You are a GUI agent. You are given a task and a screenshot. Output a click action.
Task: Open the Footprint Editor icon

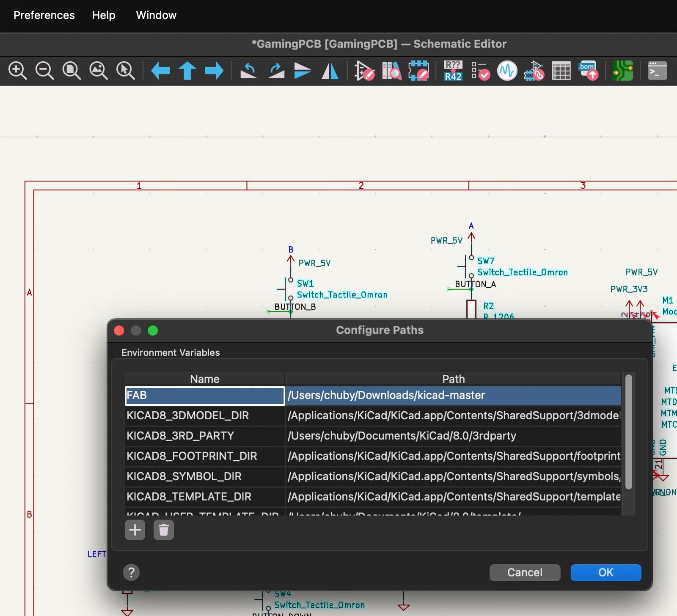(419, 71)
